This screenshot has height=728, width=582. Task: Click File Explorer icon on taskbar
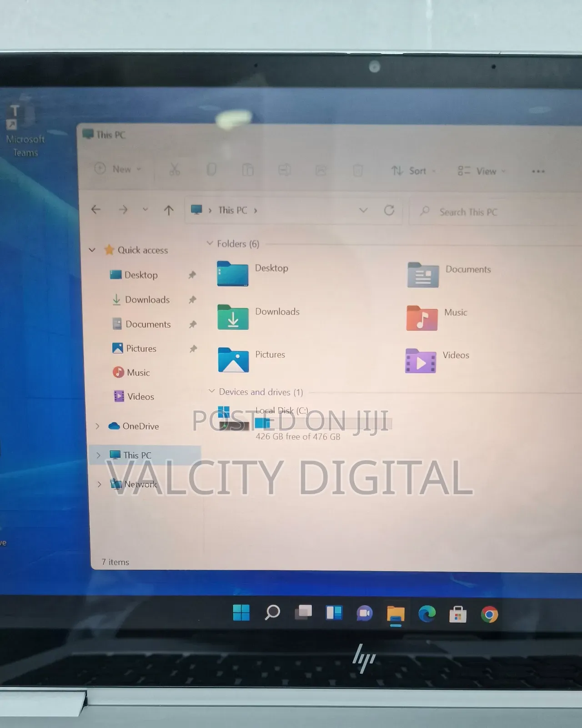396,614
